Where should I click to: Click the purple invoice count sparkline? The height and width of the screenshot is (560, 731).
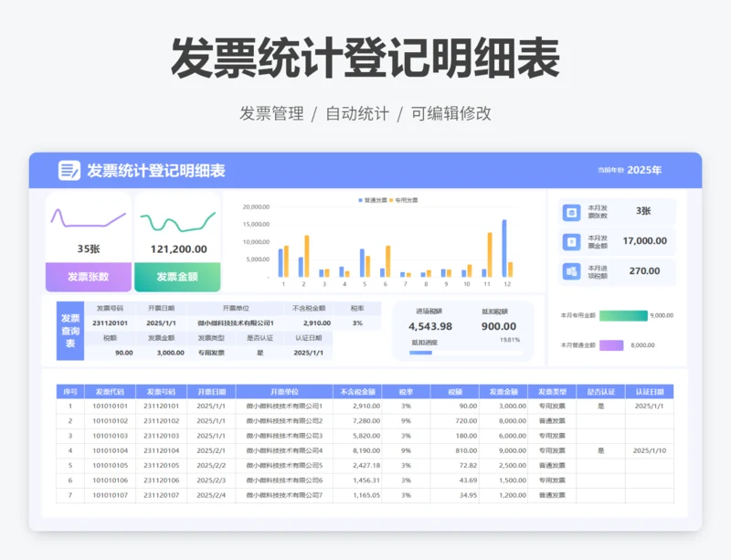(x=89, y=217)
